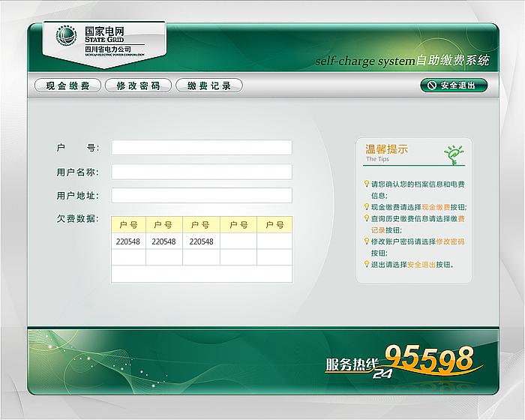Click the orange 现金缴费 link in tips
Screen dimensions: 525x420
436,207
